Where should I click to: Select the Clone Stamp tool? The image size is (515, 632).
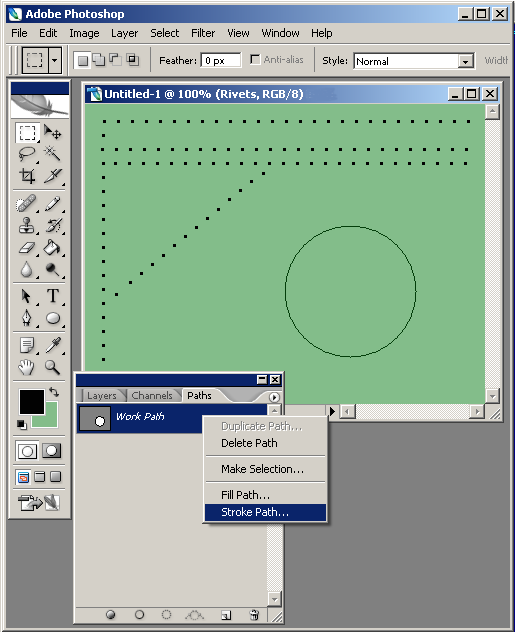click(27, 225)
